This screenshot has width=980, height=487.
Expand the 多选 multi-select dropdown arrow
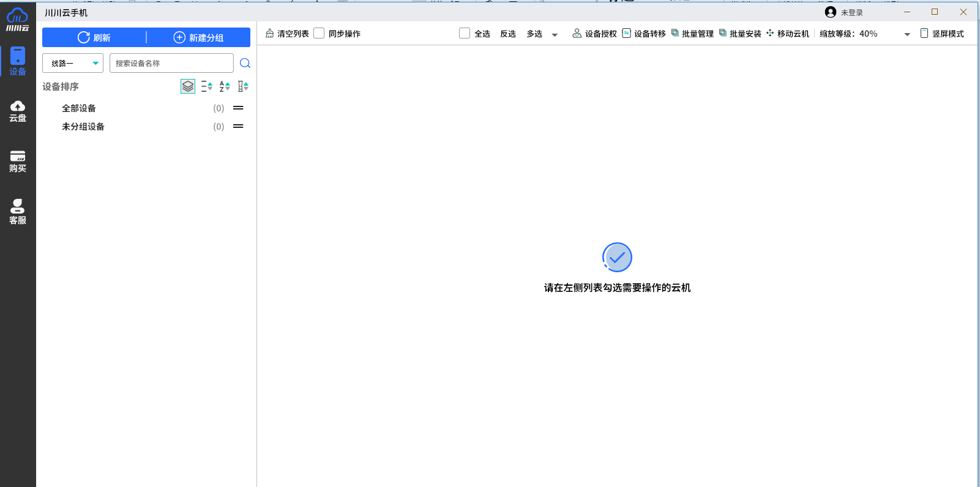[x=555, y=35]
